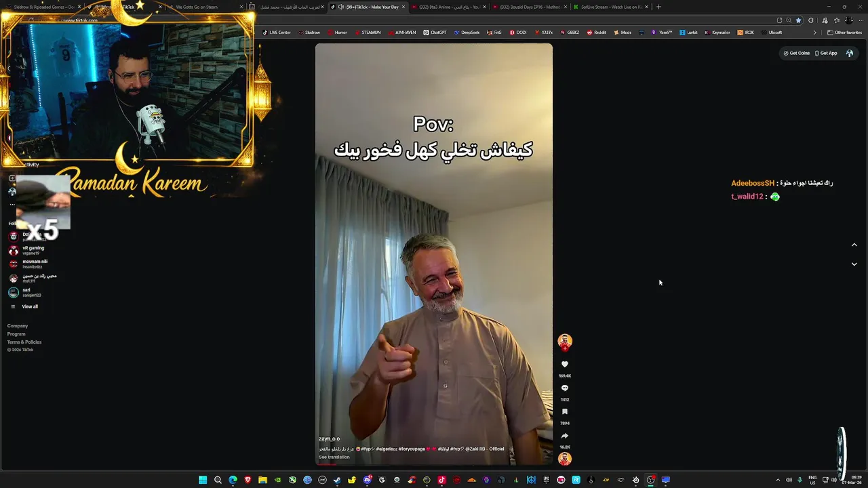Click the Get App button
This screenshot has height=488, width=868.
(x=826, y=53)
